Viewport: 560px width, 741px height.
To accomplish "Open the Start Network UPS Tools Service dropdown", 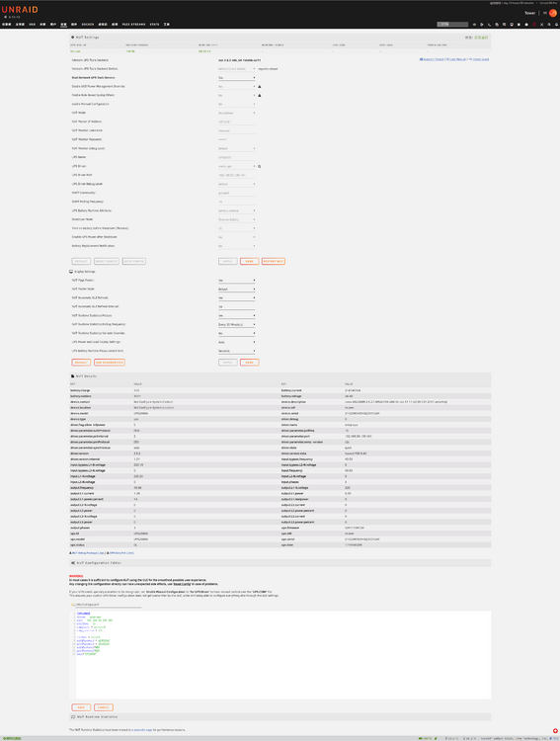I will point(237,77).
